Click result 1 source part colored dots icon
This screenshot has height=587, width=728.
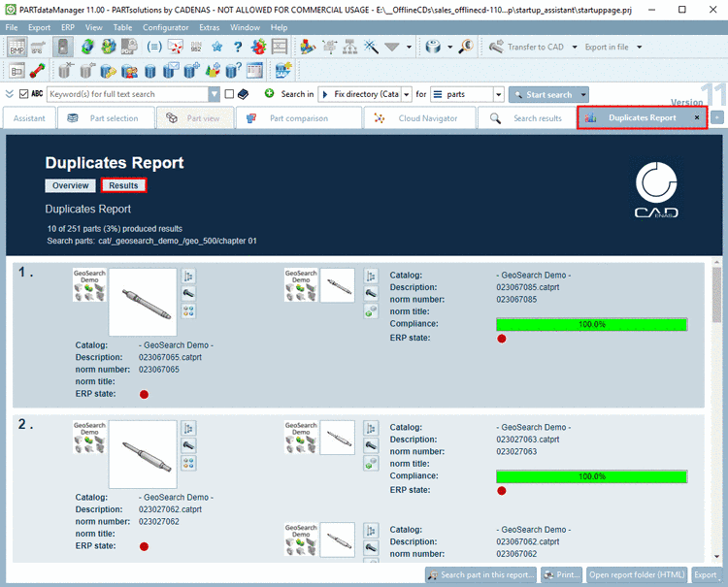188,310
